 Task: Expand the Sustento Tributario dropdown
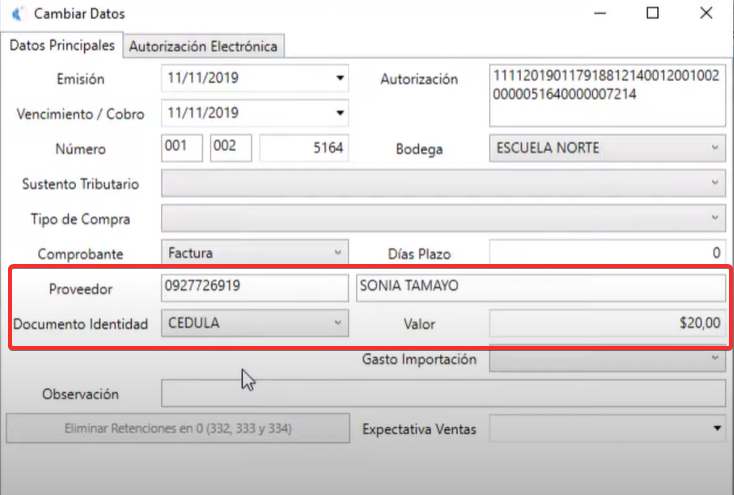point(443,183)
